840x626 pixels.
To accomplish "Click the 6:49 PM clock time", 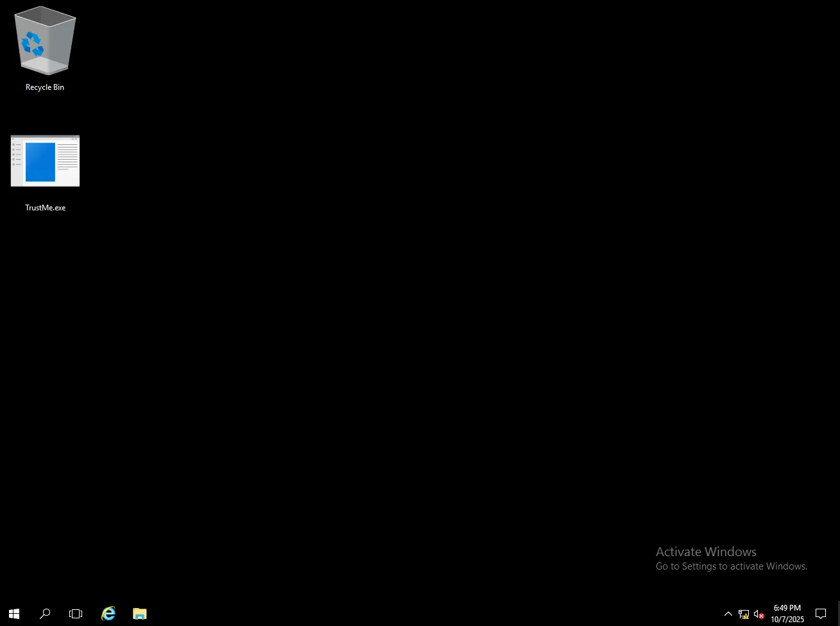I will pos(787,608).
